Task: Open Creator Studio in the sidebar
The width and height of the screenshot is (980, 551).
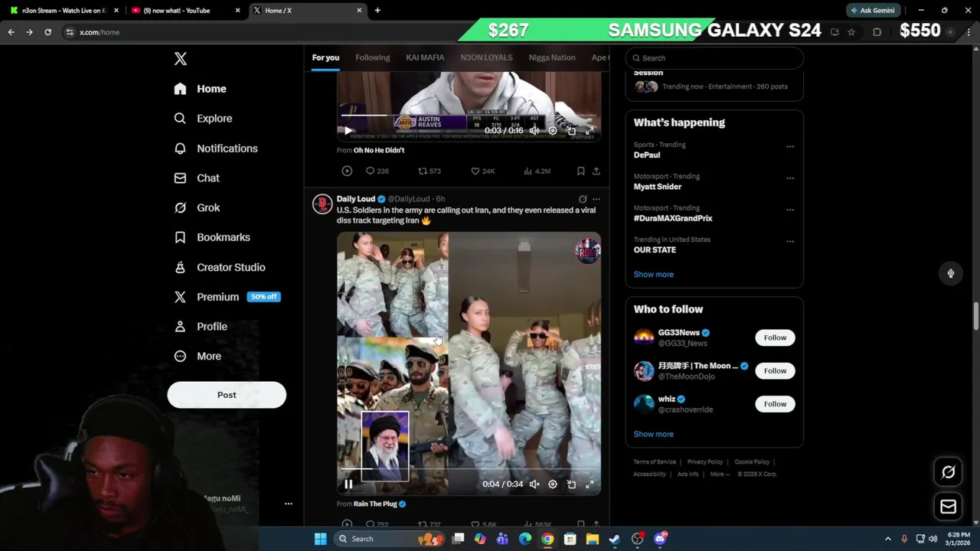Action: tap(220, 267)
